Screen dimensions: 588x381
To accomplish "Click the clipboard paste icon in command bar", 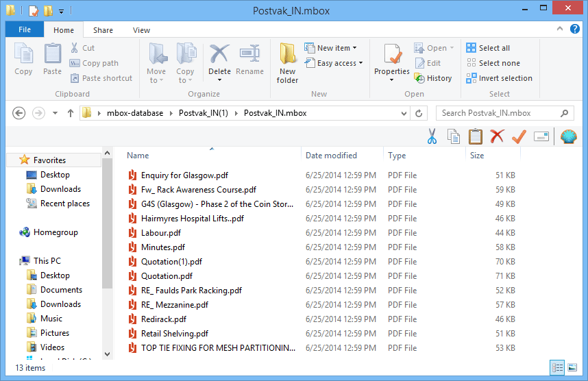I will (476, 136).
